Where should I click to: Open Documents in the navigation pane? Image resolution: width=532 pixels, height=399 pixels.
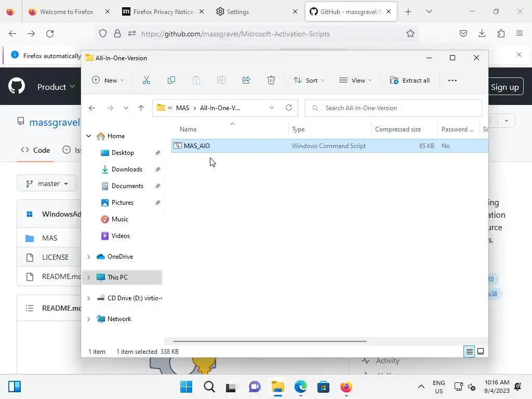[127, 186]
